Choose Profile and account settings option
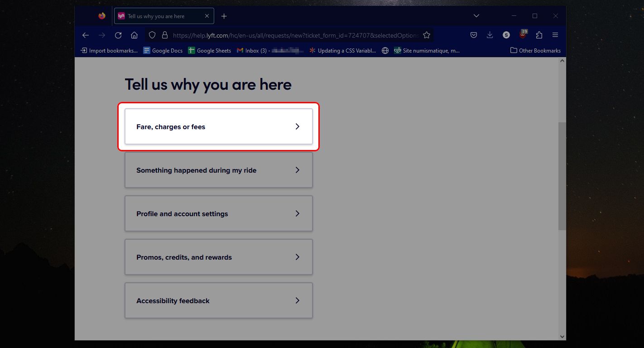Image resolution: width=644 pixels, height=348 pixels. point(218,213)
